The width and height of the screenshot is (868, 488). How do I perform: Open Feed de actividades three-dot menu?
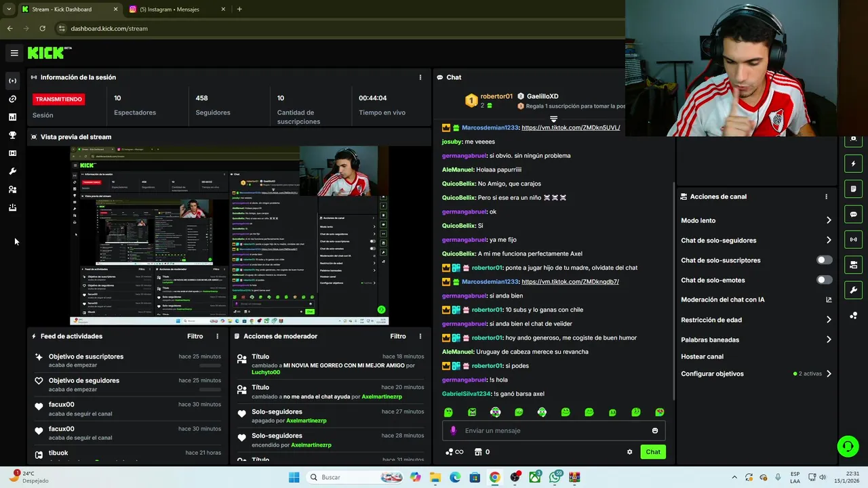pyautogui.click(x=218, y=336)
